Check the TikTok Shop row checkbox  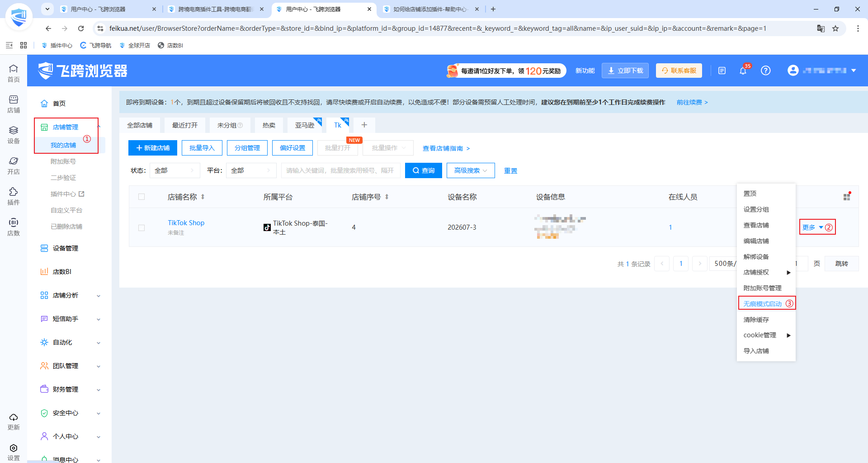point(142,227)
